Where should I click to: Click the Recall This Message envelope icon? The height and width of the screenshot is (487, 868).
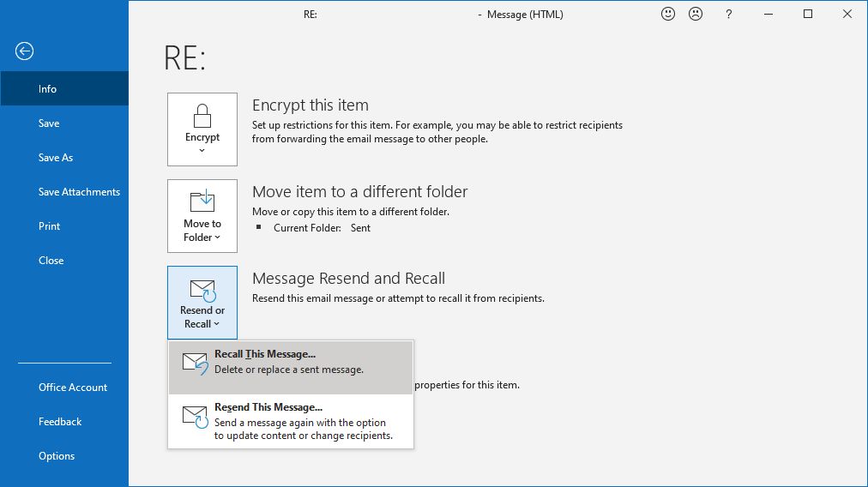[x=195, y=363]
